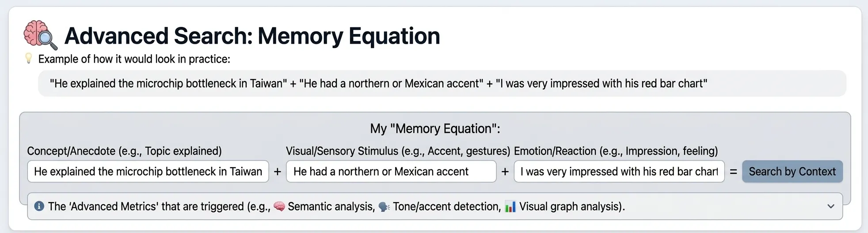Click the brain emoji beside Semantic analysis

tap(279, 206)
